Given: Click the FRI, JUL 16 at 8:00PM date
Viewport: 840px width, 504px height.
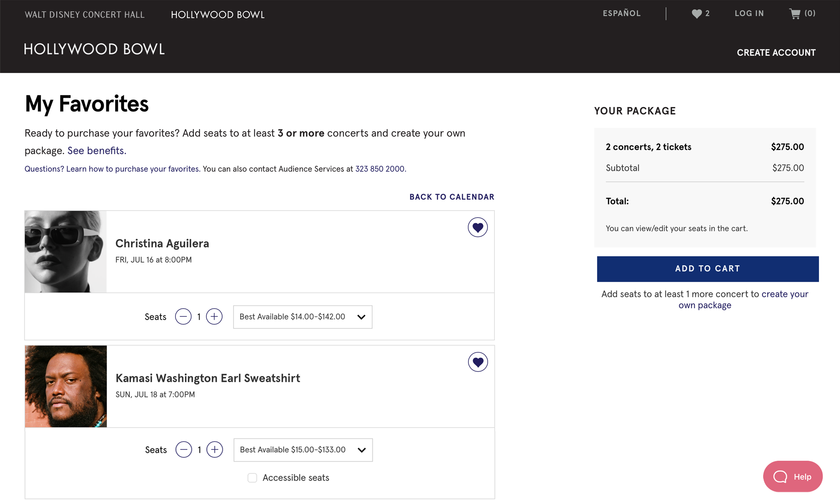Looking at the screenshot, I should [153, 260].
